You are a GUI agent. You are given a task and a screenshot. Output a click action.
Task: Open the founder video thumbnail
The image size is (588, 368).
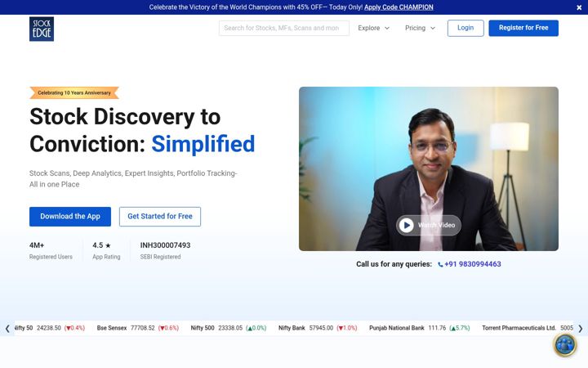pos(429,168)
